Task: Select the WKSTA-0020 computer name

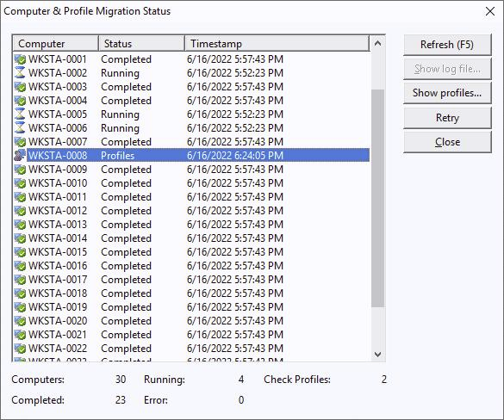Action: [x=58, y=321]
